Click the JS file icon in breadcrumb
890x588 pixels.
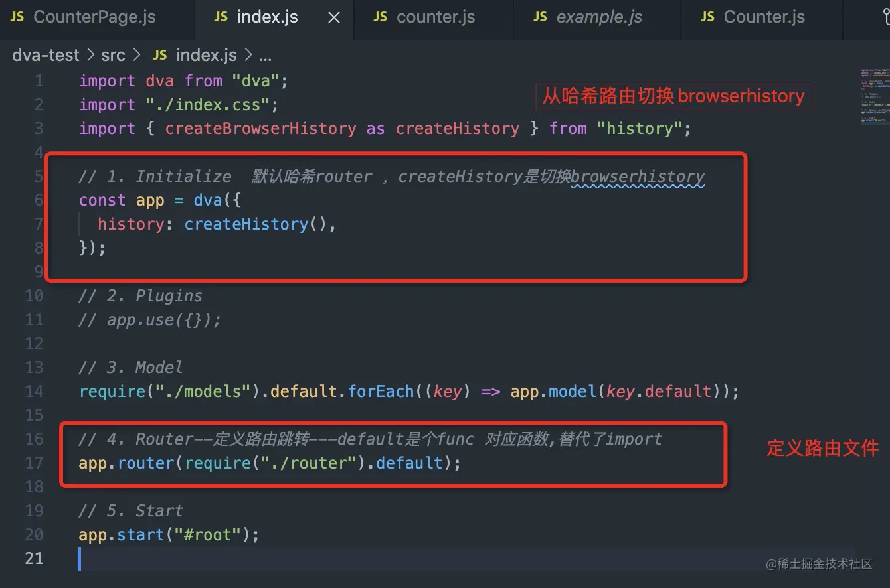point(159,55)
